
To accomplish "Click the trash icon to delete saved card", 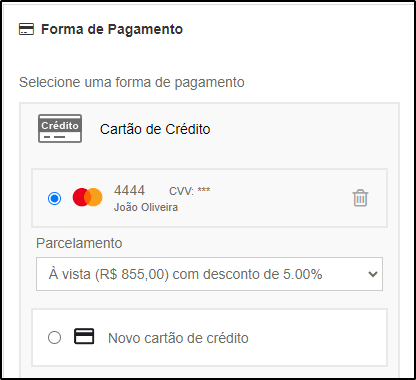I will click(x=360, y=198).
